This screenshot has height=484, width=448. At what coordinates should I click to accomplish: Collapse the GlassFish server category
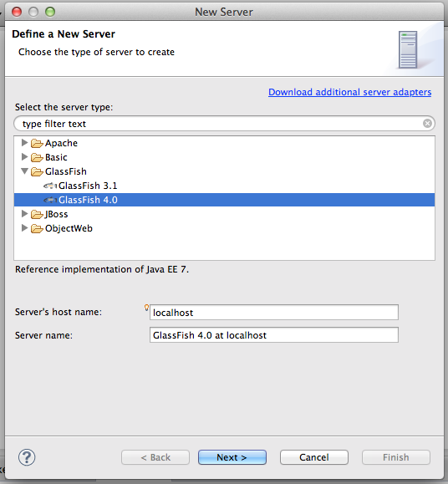pos(25,171)
